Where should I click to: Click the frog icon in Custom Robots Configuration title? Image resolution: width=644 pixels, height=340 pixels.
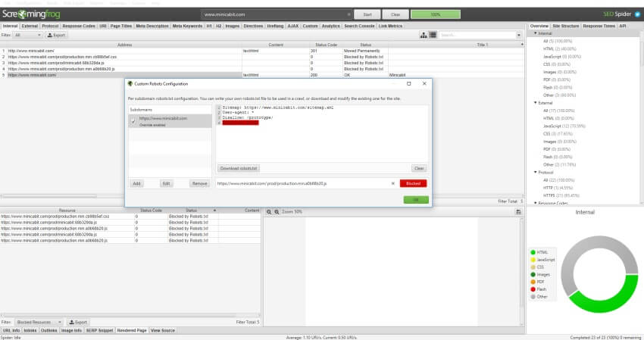coord(130,84)
